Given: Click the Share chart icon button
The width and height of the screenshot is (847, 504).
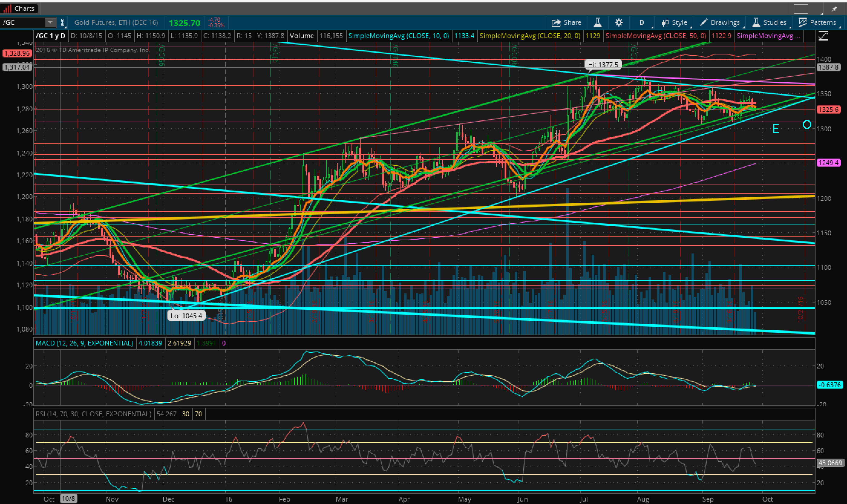Looking at the screenshot, I should tap(566, 23).
